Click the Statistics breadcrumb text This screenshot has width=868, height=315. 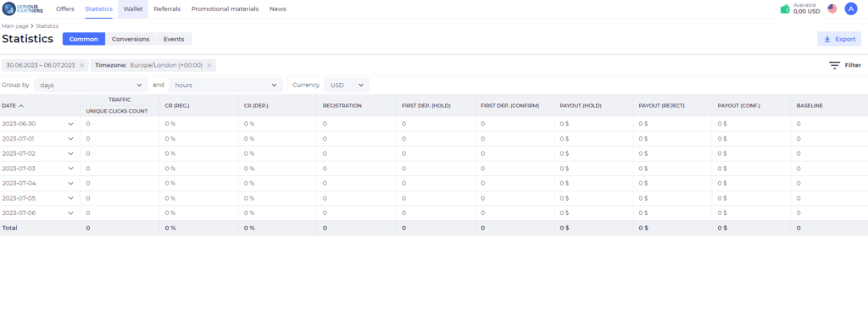[x=47, y=26]
